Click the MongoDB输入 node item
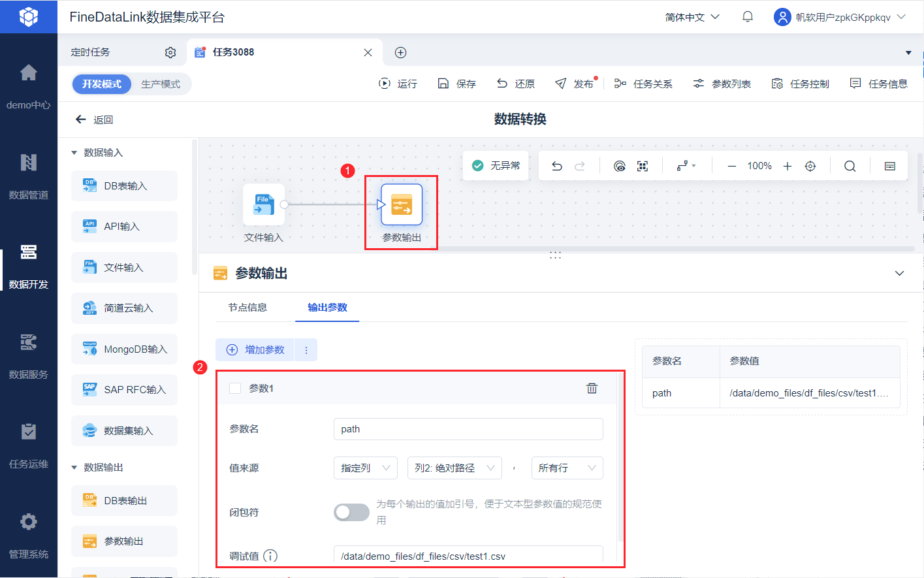924x578 pixels. click(124, 349)
